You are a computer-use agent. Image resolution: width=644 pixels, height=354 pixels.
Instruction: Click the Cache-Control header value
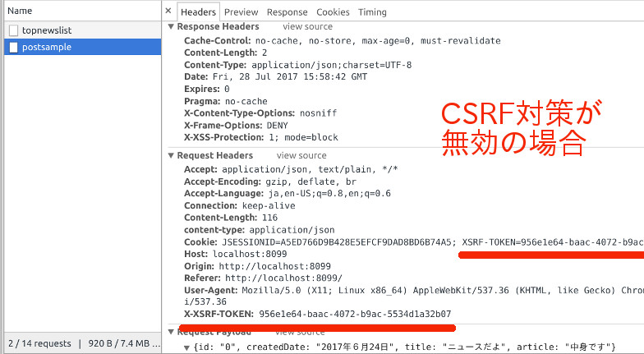378,41
